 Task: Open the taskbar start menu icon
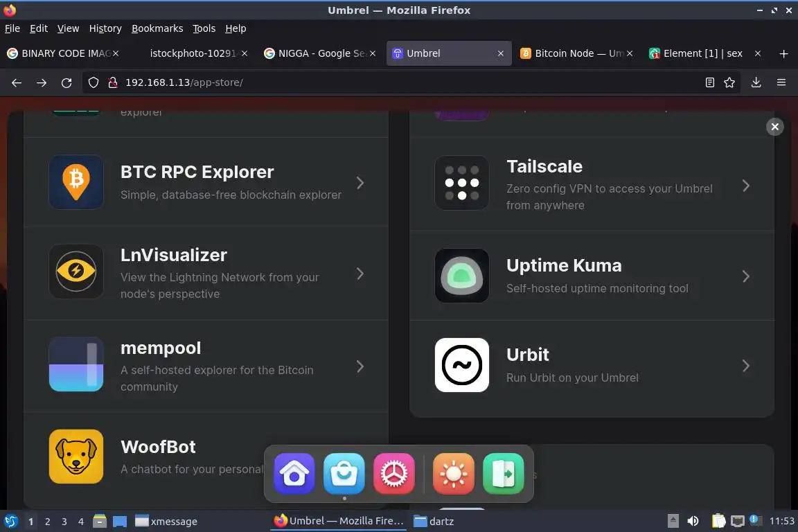(x=10, y=522)
